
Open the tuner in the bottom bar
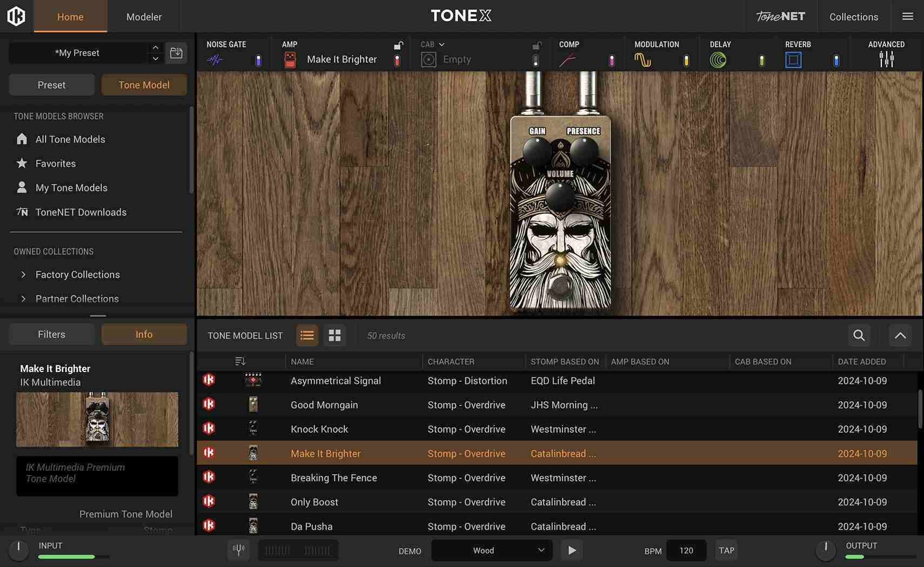coord(238,550)
